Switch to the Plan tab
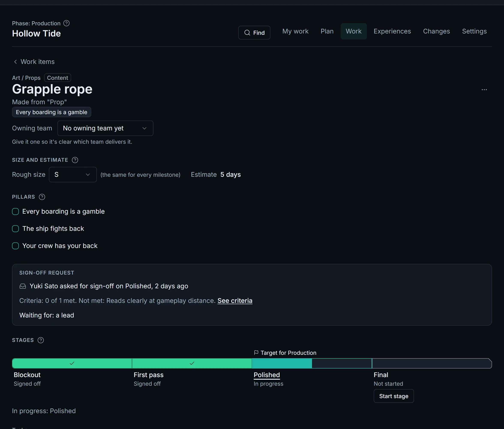The image size is (504, 429). [x=327, y=31]
